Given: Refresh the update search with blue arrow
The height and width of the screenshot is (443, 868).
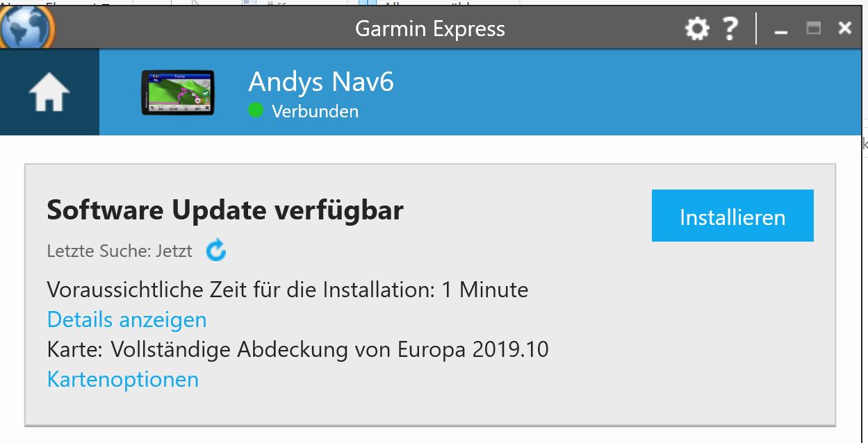Looking at the screenshot, I should (x=216, y=251).
